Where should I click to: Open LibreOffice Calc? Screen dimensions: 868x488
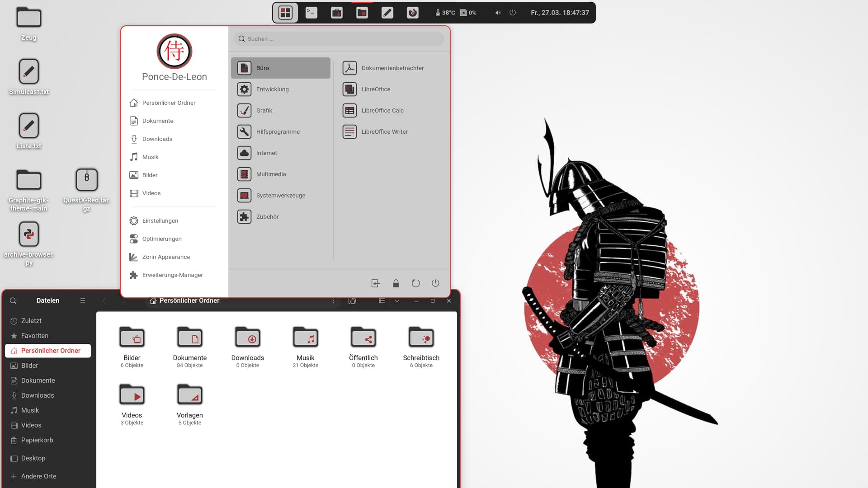pos(382,110)
